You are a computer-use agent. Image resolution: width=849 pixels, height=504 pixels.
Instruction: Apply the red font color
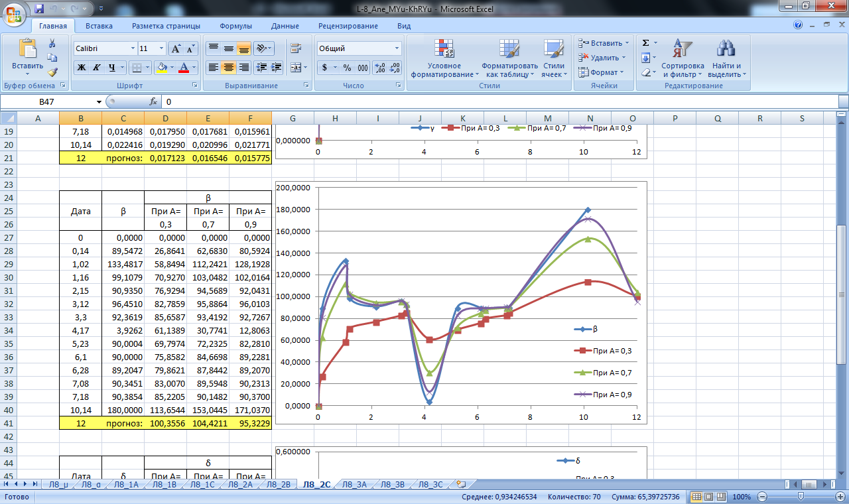click(x=184, y=67)
